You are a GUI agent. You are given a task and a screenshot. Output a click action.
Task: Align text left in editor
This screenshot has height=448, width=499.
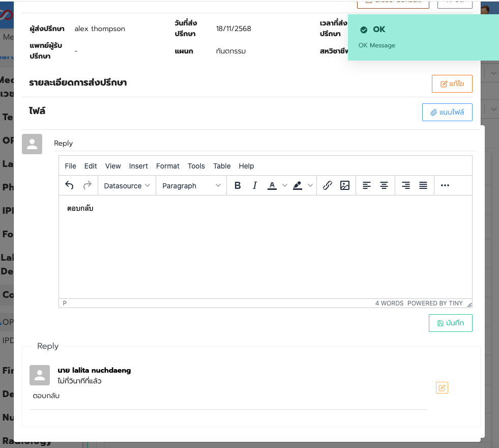click(x=367, y=186)
